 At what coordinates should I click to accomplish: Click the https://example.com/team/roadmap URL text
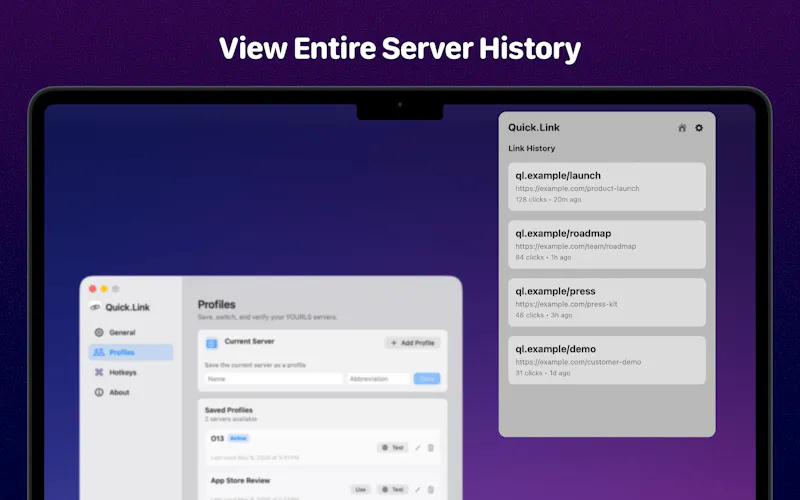point(576,246)
